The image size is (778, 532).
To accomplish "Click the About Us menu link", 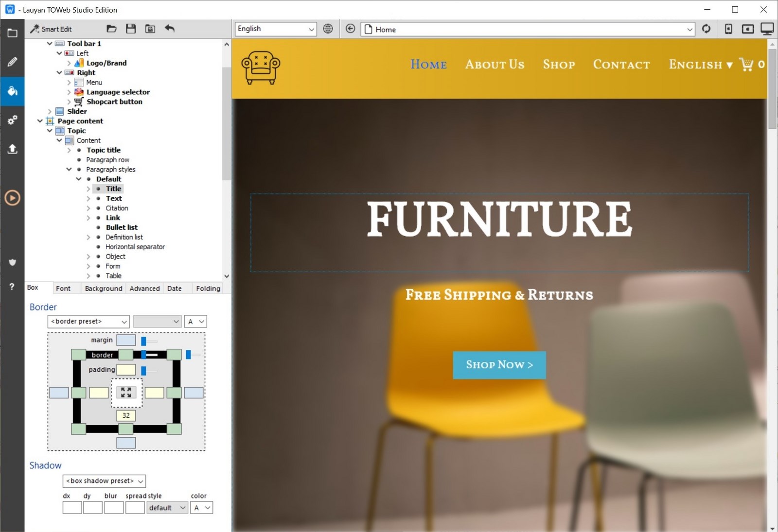I will coord(495,64).
